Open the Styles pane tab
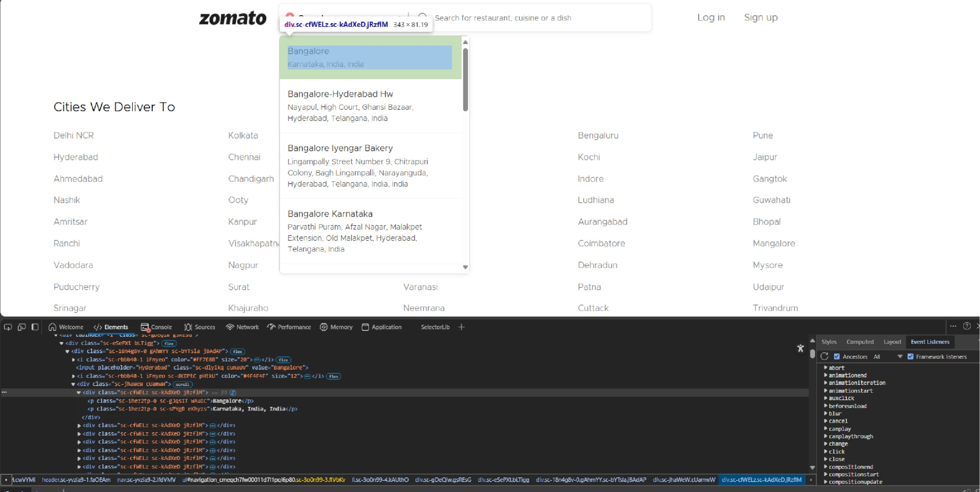 pyautogui.click(x=829, y=342)
